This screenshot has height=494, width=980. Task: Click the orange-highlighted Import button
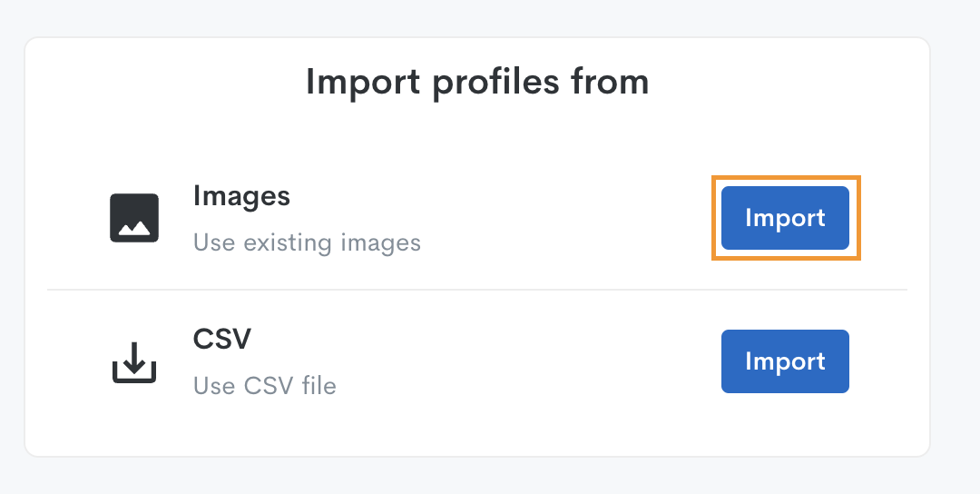(x=785, y=218)
